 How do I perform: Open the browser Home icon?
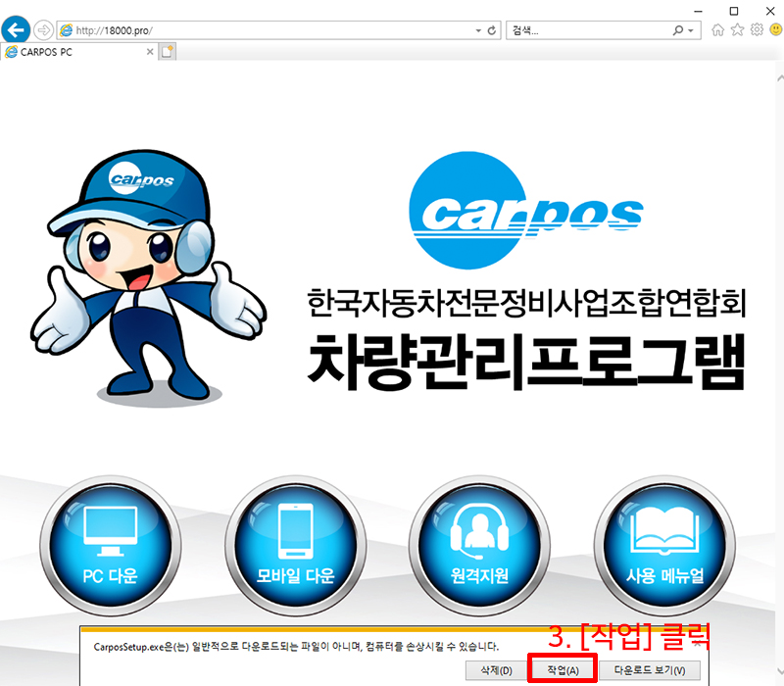(x=717, y=30)
